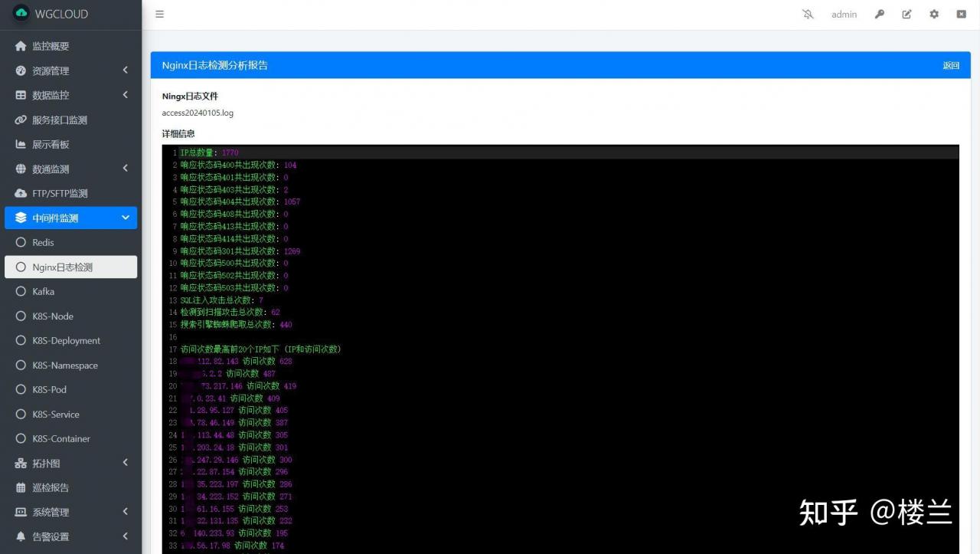Click the 响应状态码400共出现次数 104 line
980x554 pixels.
[238, 165]
